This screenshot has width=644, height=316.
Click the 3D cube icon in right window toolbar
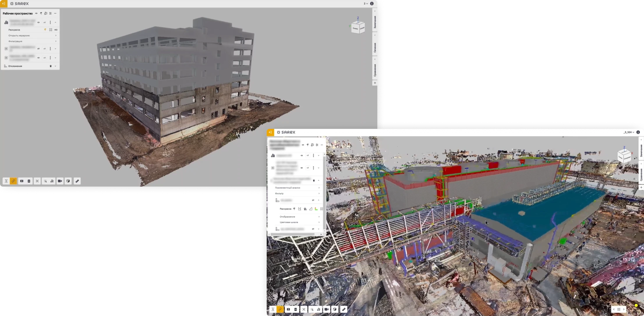pyautogui.click(x=335, y=309)
